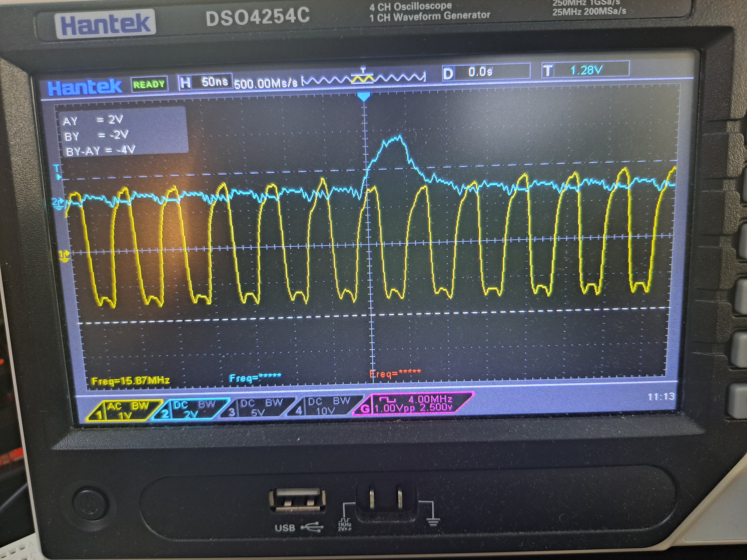The width and height of the screenshot is (747, 560).
Task: Toggle channel 2 DC 2V tab
Action: click(x=191, y=409)
